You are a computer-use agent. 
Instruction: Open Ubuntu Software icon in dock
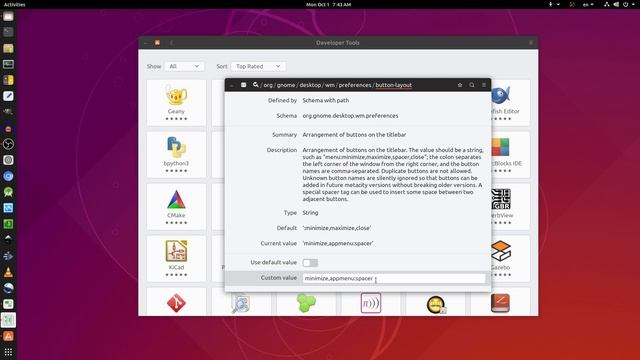tap(8, 336)
